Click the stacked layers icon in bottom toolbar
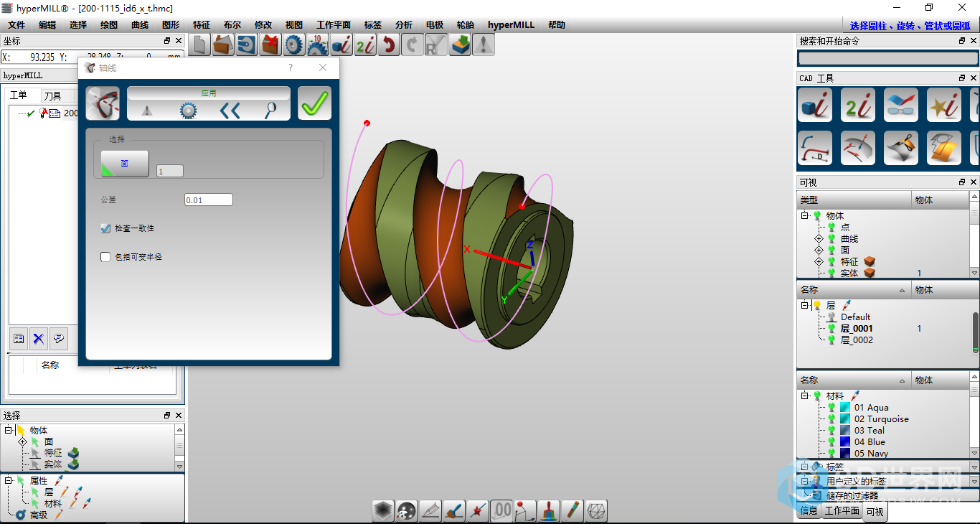 tap(384, 511)
